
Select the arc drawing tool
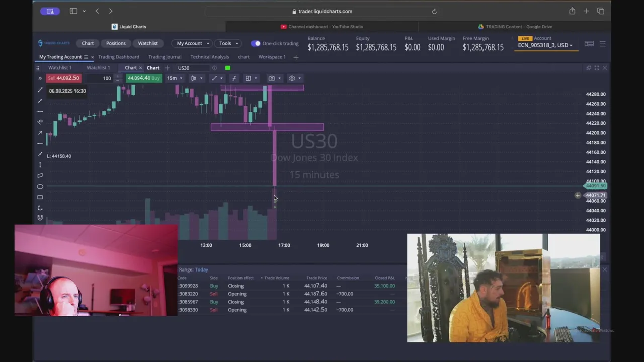click(x=40, y=208)
